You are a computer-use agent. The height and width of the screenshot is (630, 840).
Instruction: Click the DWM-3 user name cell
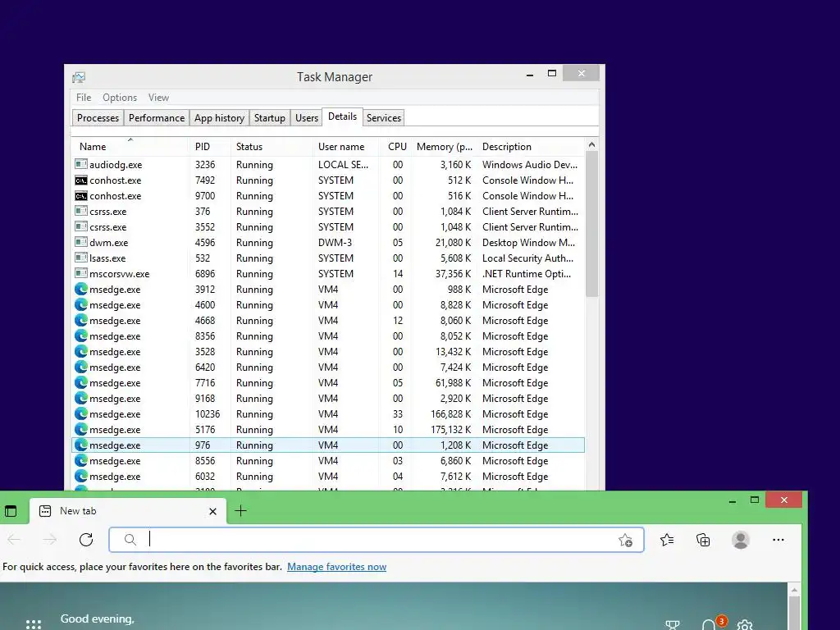[335, 243]
